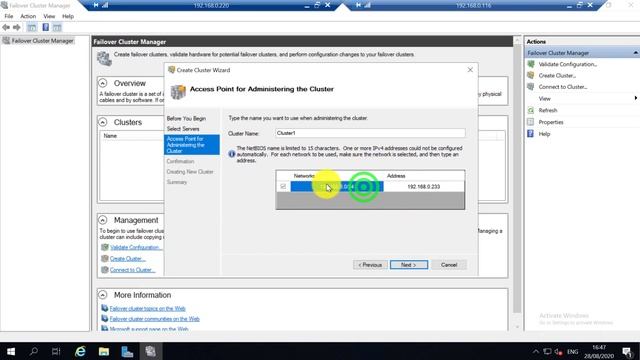This screenshot has width=640, height=360.
Task: Click the Create Cluster icon in Actions pane
Action: click(531, 76)
